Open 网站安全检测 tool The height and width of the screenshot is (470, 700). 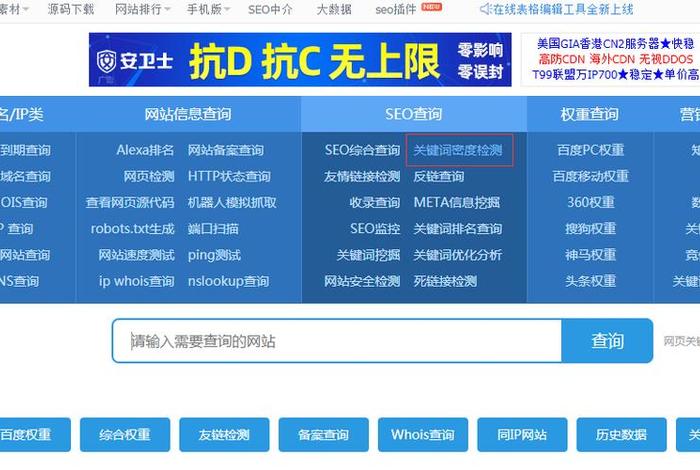click(362, 282)
